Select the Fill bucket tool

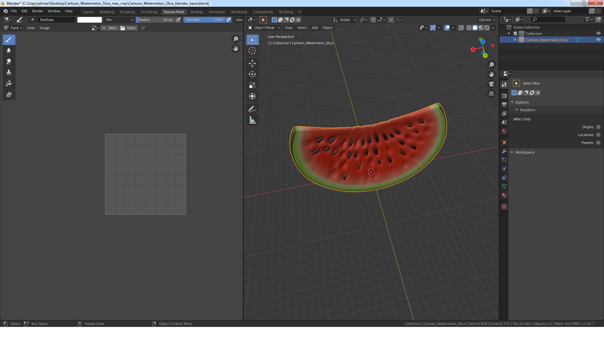(9, 83)
